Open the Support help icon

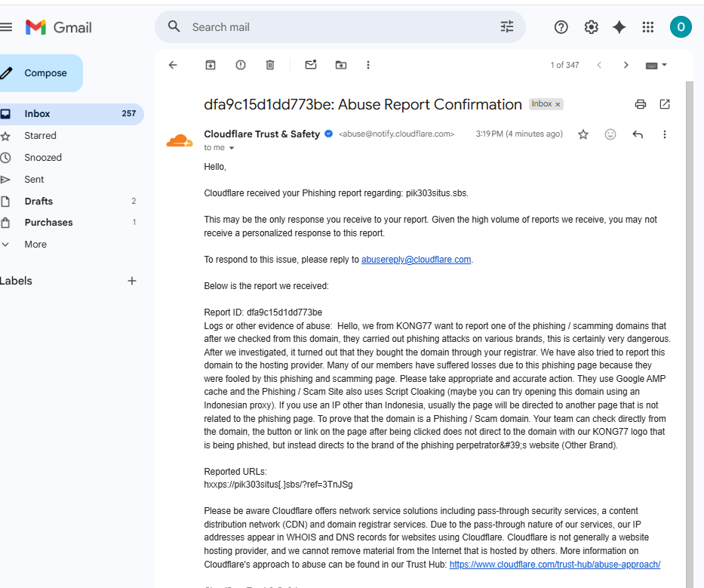(561, 27)
